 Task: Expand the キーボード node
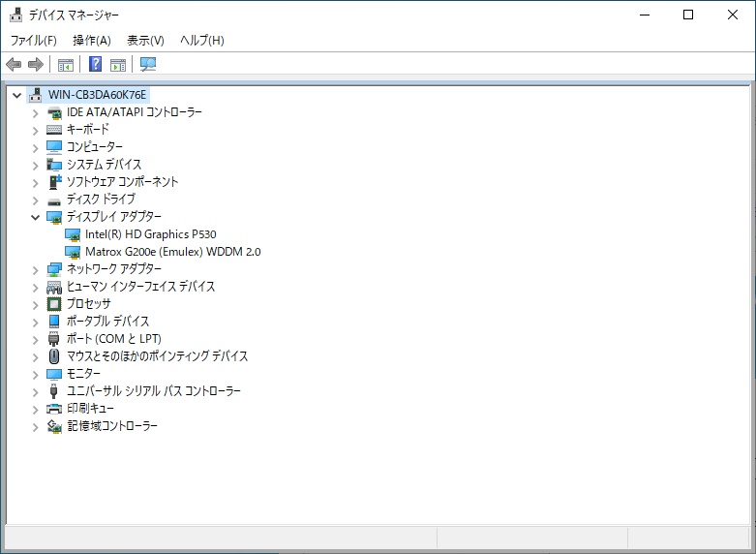tap(35, 131)
